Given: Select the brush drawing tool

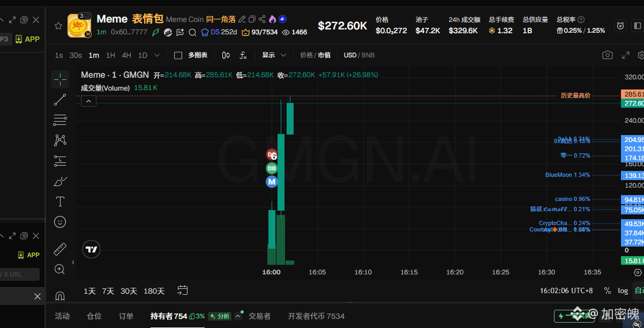Looking at the screenshot, I should pos(60,181).
